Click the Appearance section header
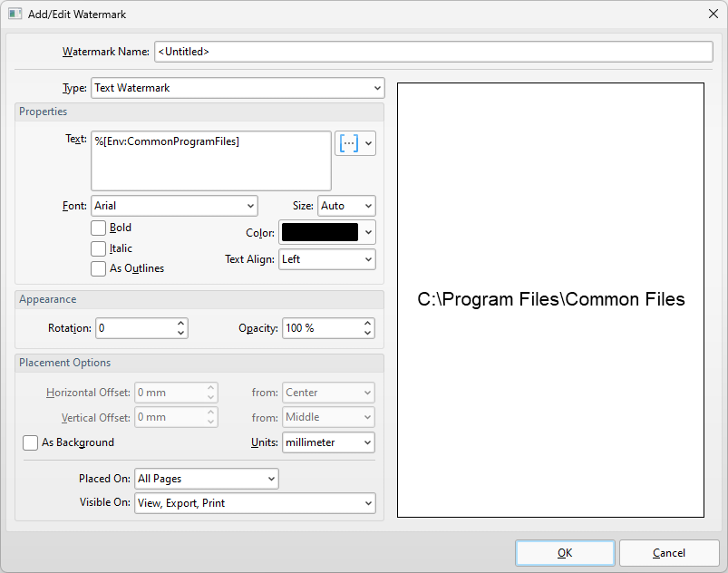Screen dimensions: 728x573 click(199, 299)
